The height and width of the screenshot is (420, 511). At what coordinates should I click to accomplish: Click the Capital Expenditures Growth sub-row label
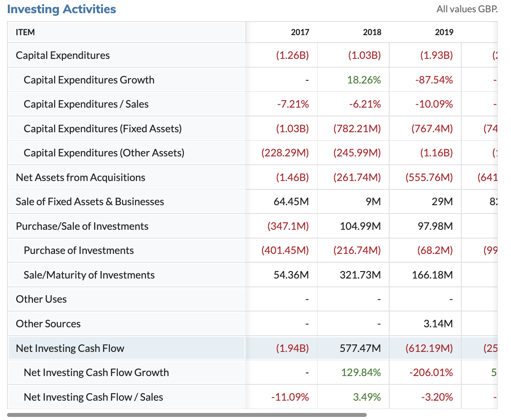pos(89,80)
